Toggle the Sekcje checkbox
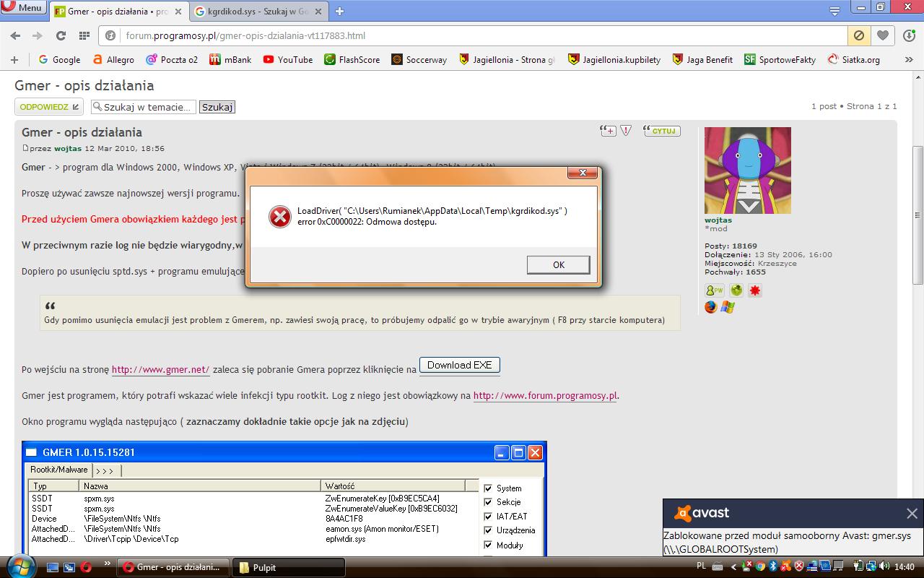The width and height of the screenshot is (924, 578). click(x=488, y=502)
